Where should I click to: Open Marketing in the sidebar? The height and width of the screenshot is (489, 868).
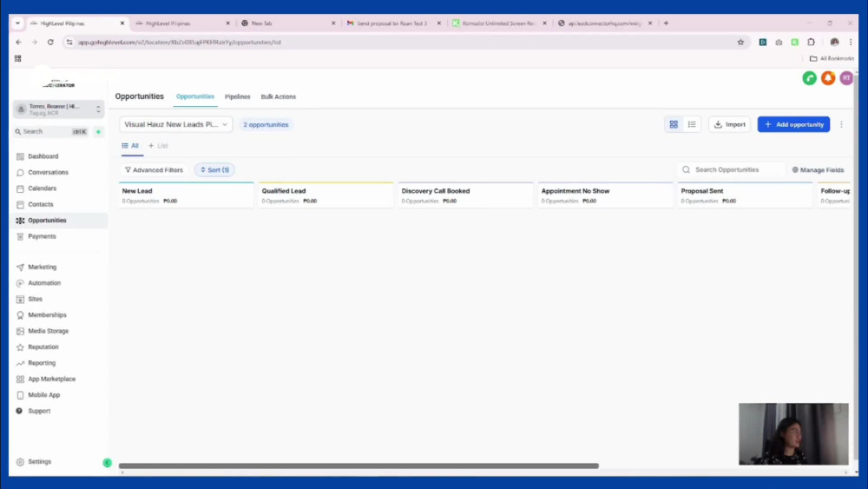(42, 267)
